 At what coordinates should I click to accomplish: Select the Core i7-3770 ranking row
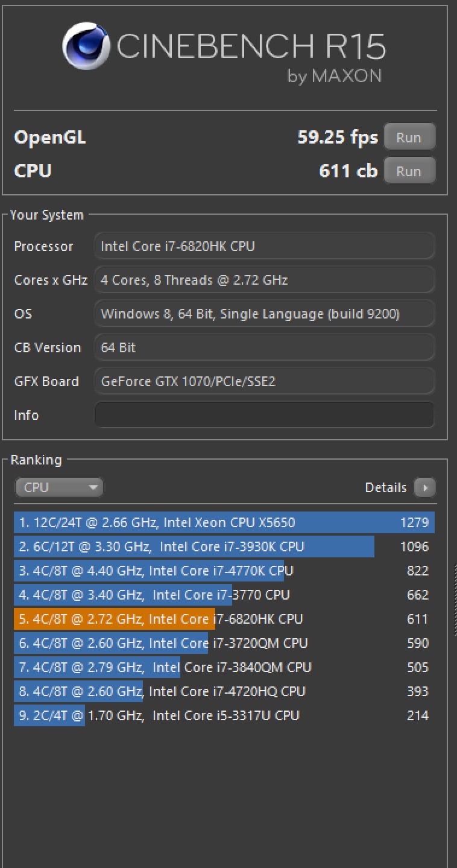pyautogui.click(x=223, y=595)
